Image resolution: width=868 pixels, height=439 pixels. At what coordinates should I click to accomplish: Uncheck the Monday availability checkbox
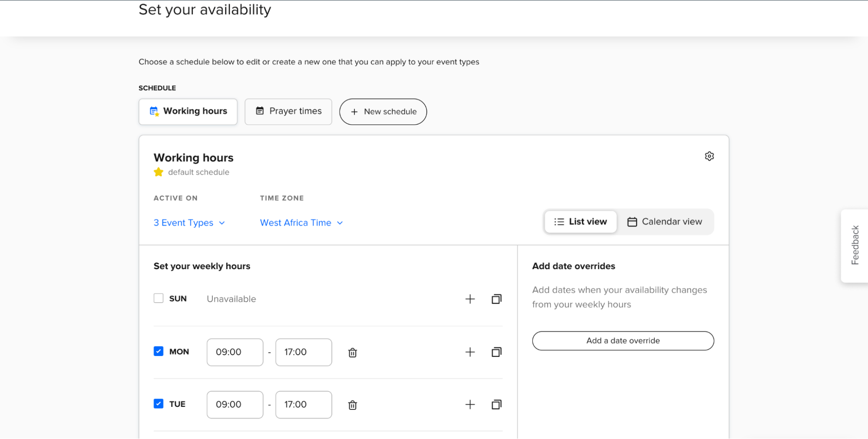158,351
